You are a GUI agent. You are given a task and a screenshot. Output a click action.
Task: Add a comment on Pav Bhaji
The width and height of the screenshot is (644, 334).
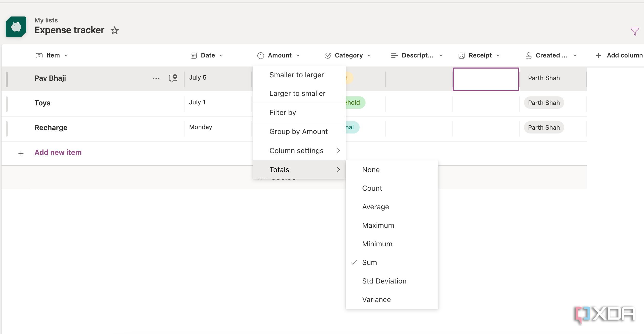pyautogui.click(x=173, y=78)
